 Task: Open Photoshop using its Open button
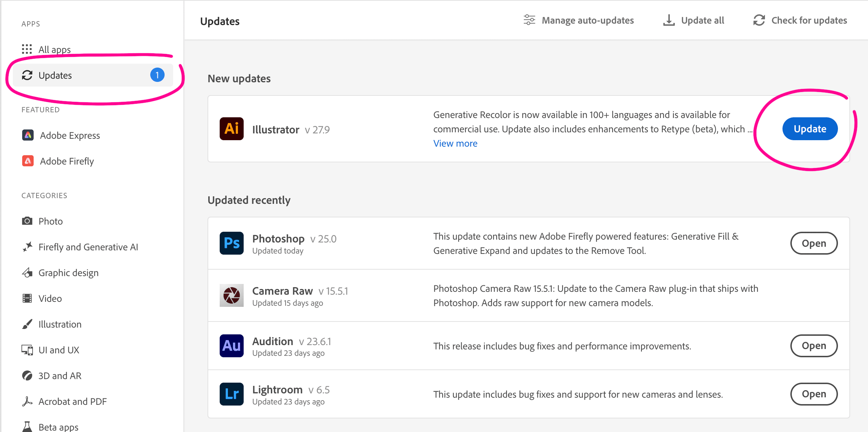tap(814, 243)
